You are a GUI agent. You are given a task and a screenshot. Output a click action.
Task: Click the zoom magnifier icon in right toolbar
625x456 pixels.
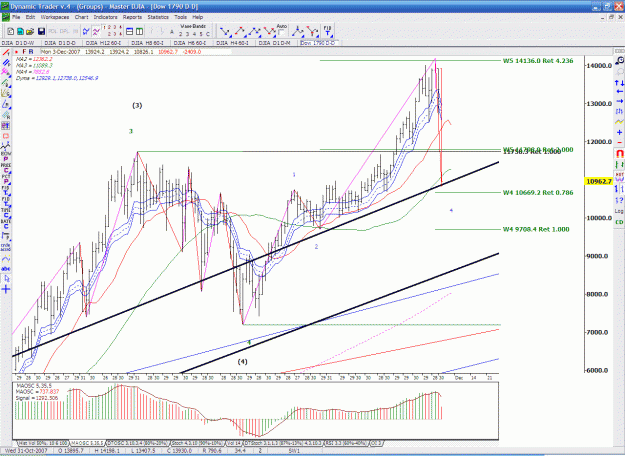tap(619, 61)
